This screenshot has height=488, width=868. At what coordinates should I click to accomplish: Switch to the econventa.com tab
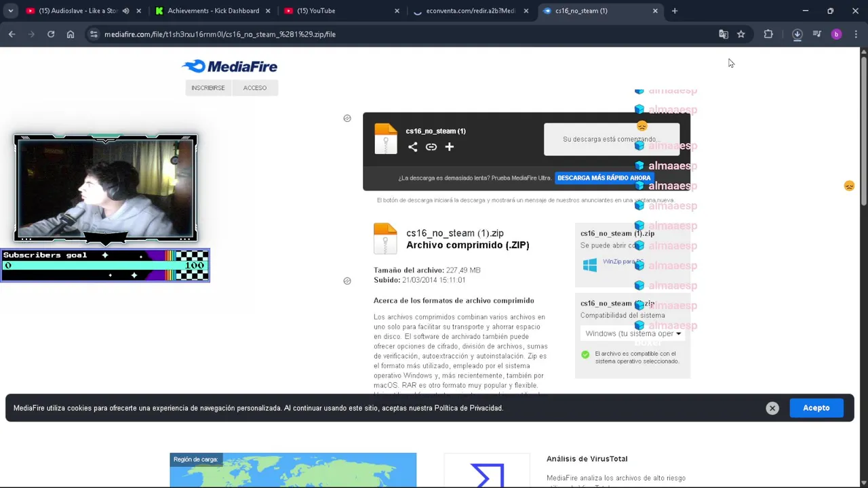pos(471,11)
